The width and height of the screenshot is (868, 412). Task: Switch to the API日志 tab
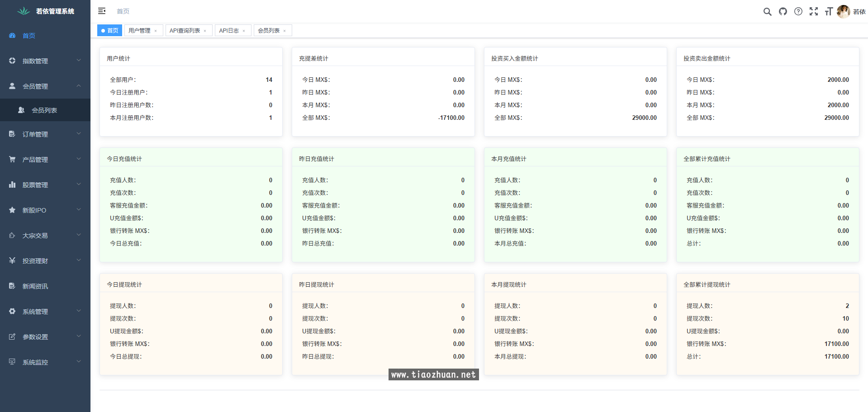pos(229,30)
